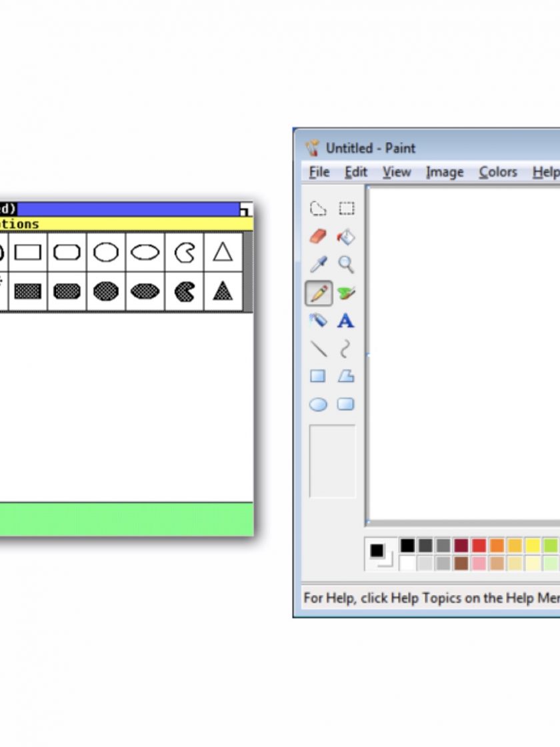This screenshot has width=560, height=747.
Task: Select the Pencil tool in Paint
Action: point(319,293)
